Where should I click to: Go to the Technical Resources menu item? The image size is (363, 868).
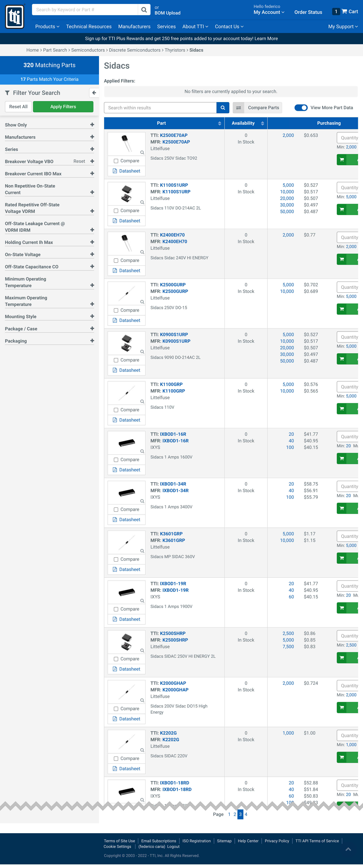89,26
